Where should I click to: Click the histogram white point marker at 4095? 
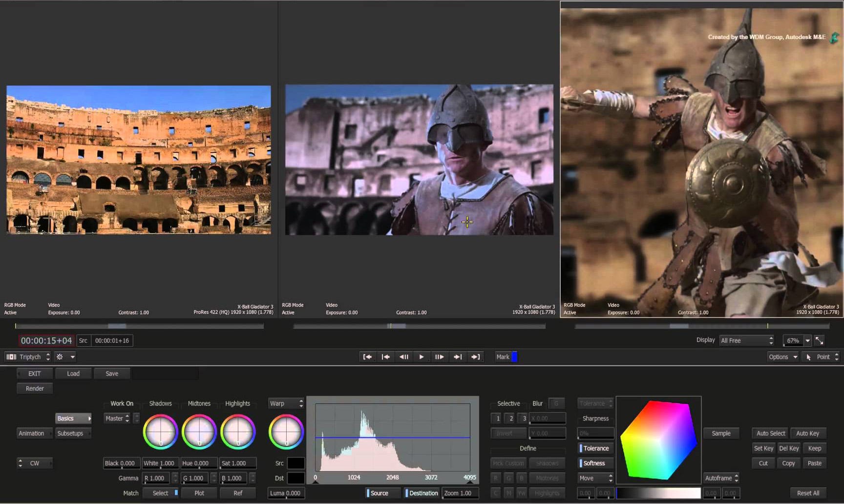470,482
